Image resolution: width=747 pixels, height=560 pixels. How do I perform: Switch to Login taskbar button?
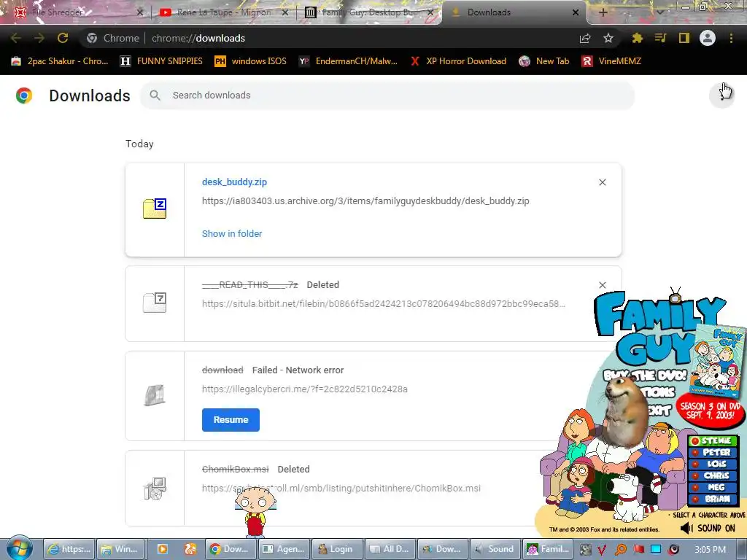pos(337,549)
